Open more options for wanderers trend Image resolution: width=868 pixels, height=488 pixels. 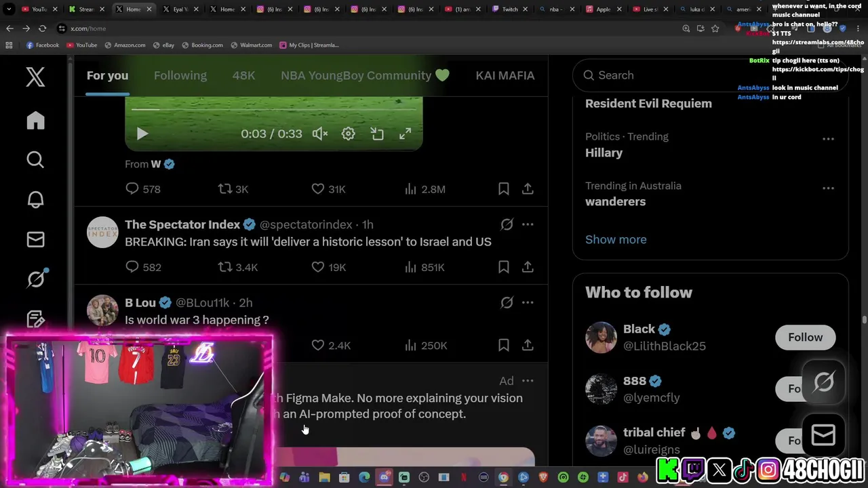pos(828,188)
